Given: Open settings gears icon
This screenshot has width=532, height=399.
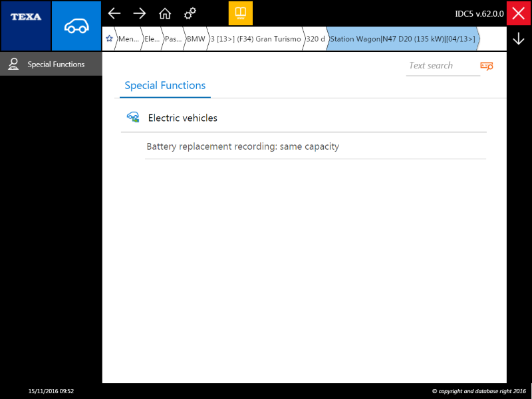Looking at the screenshot, I should pos(190,13).
